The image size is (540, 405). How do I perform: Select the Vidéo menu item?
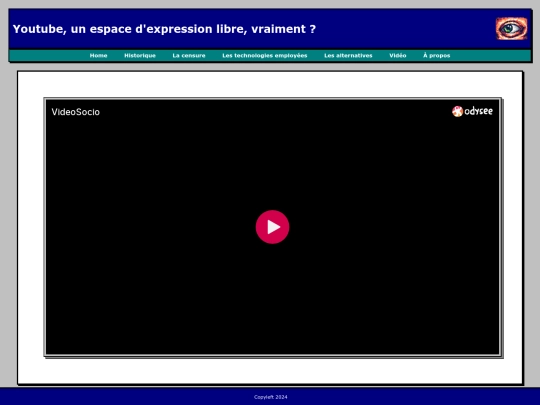pyautogui.click(x=398, y=55)
